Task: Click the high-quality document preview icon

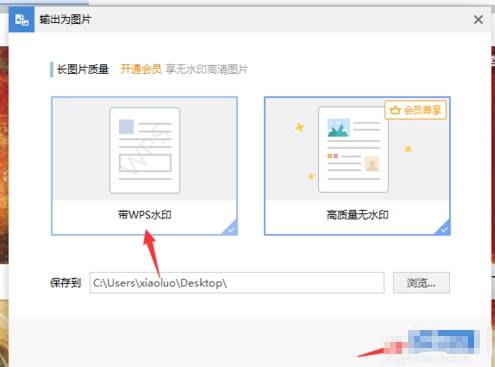Action: click(353, 149)
